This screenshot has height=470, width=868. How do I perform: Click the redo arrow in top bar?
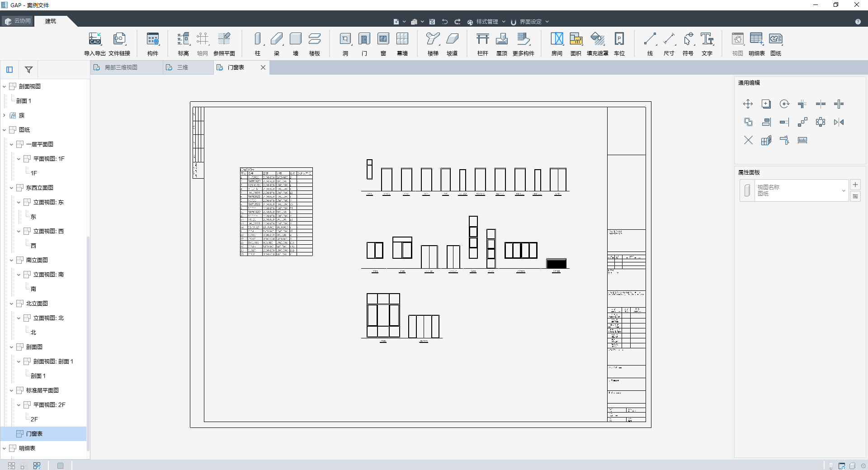(458, 22)
